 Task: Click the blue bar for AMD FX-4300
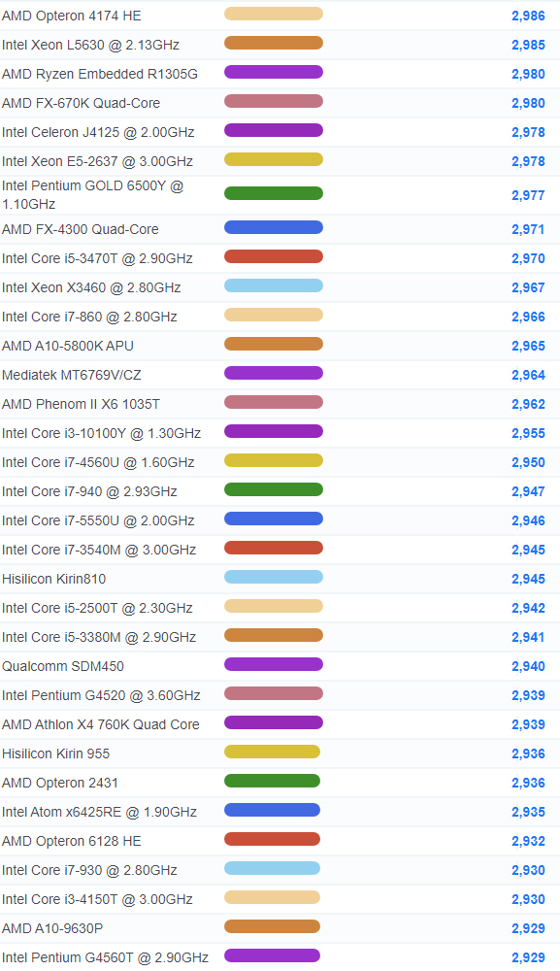point(274,227)
